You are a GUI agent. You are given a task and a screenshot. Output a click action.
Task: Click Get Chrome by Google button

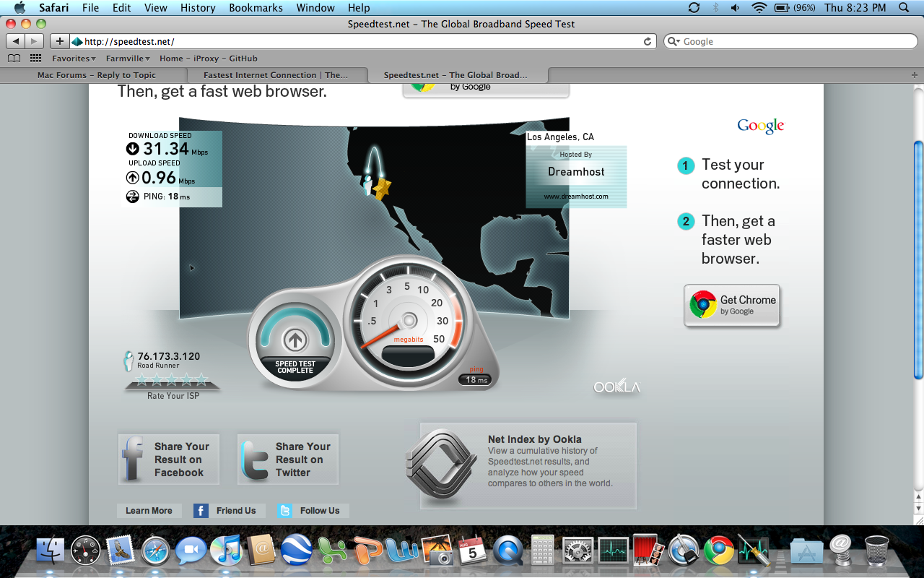click(x=732, y=306)
